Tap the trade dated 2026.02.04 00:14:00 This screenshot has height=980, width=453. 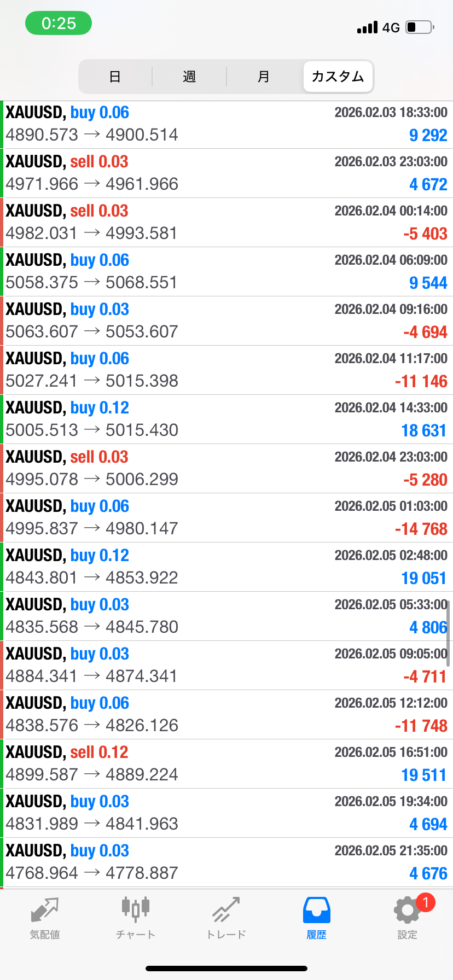click(x=226, y=223)
